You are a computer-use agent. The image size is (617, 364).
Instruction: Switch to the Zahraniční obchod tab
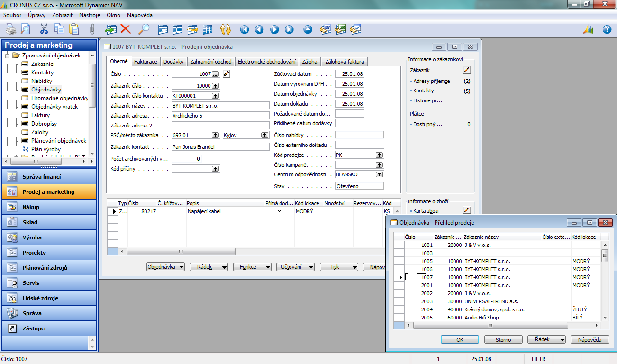(x=211, y=62)
